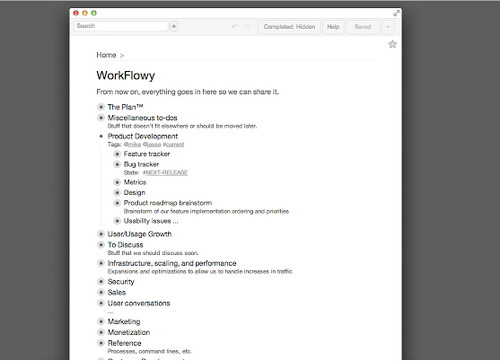Star this page using top-right star

click(393, 44)
